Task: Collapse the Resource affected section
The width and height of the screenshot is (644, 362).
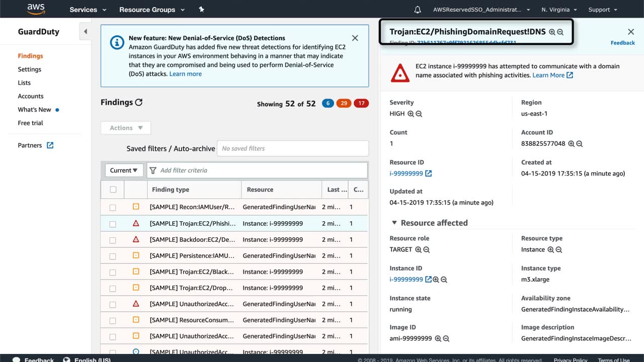Action: pos(393,223)
